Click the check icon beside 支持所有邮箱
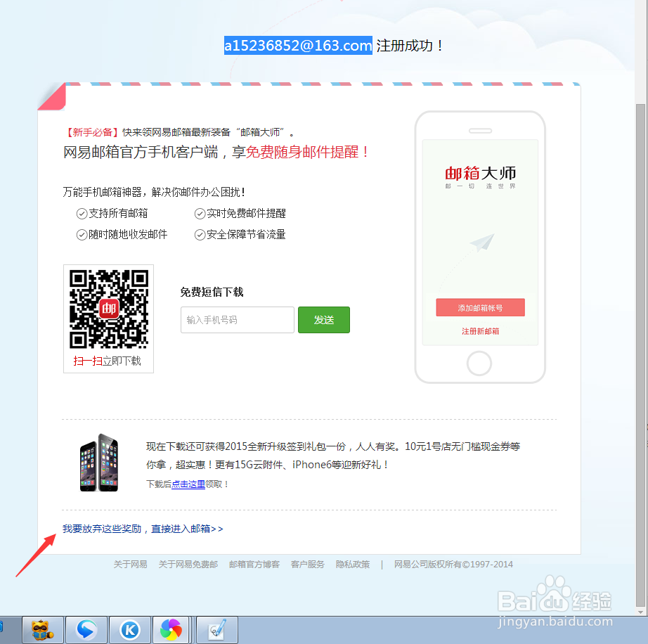This screenshot has height=644, width=648. pyautogui.click(x=82, y=214)
